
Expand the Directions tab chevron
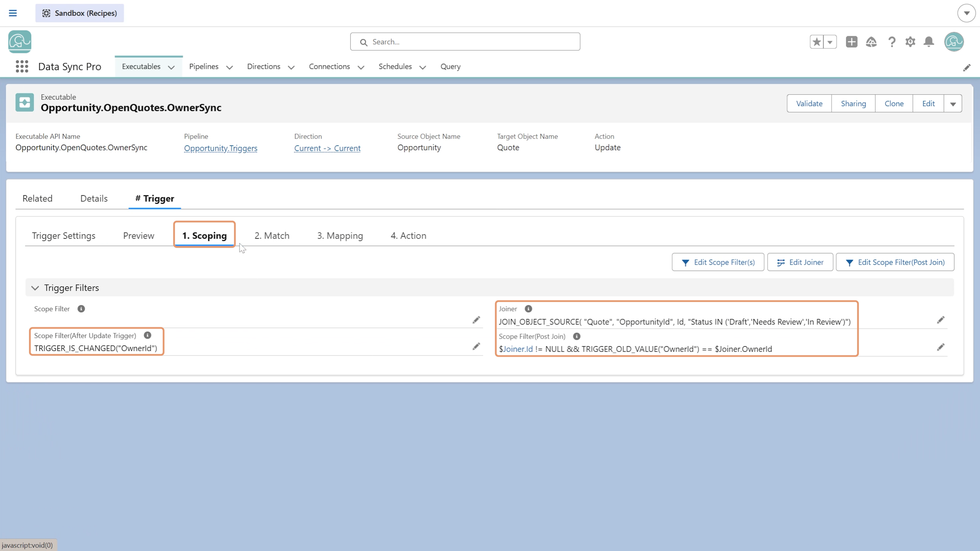point(291,67)
